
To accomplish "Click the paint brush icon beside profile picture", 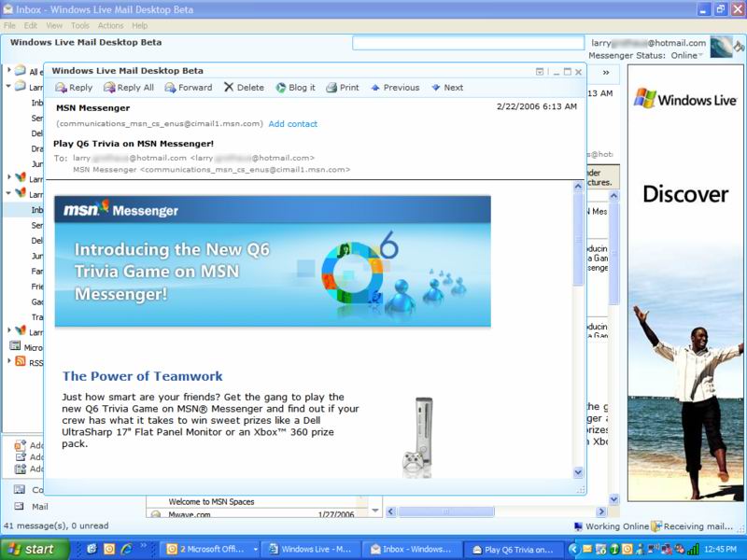I will click(x=739, y=47).
